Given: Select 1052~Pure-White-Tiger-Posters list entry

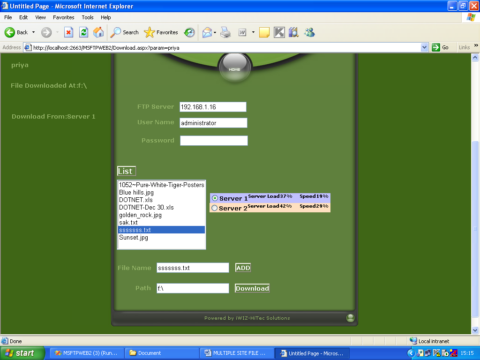Looking at the screenshot, I should click(161, 185).
